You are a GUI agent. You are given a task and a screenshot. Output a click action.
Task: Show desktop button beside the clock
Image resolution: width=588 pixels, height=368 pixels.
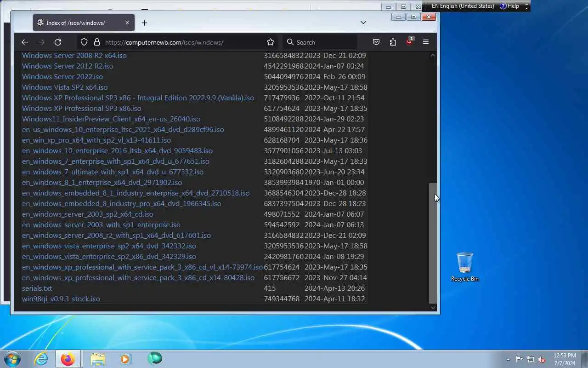[x=584, y=359]
